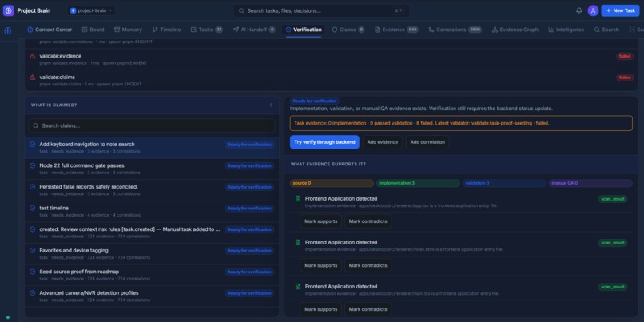The image size is (644, 322).
Task: Select claim Node 22 full command gate passes
Action: pyautogui.click(x=152, y=169)
